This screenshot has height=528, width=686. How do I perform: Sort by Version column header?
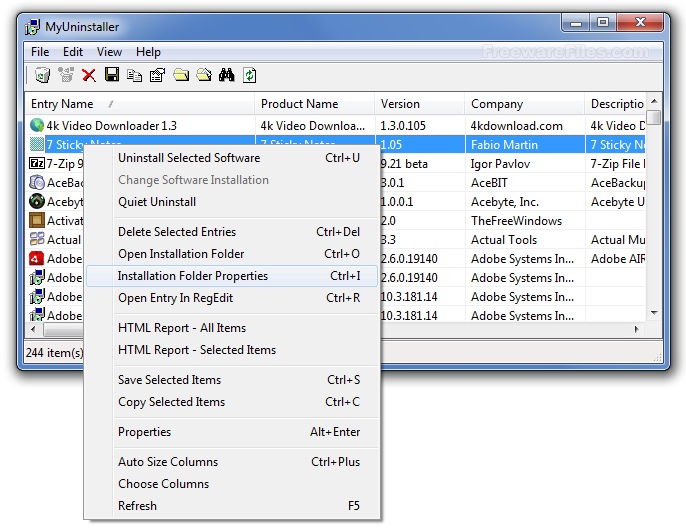click(420, 104)
